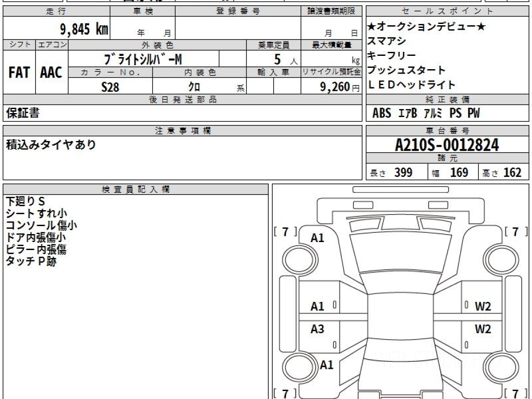
Task: Select the ドア内張傷小 inspector note
Action: pyautogui.click(x=36, y=238)
